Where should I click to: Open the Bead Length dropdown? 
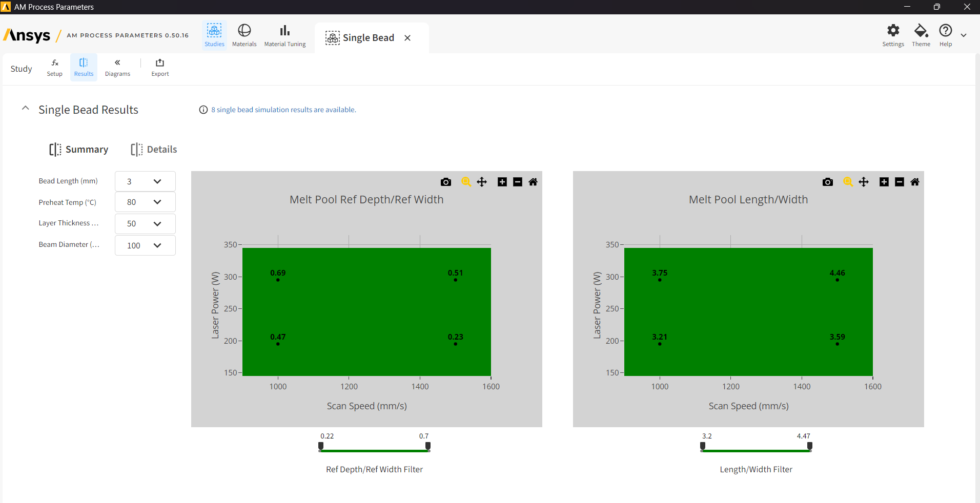click(145, 181)
